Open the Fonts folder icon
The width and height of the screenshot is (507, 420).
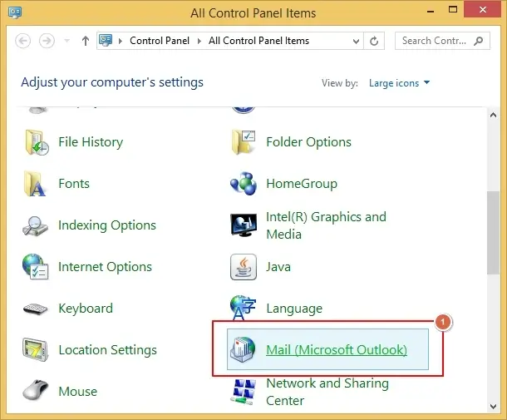(37, 184)
